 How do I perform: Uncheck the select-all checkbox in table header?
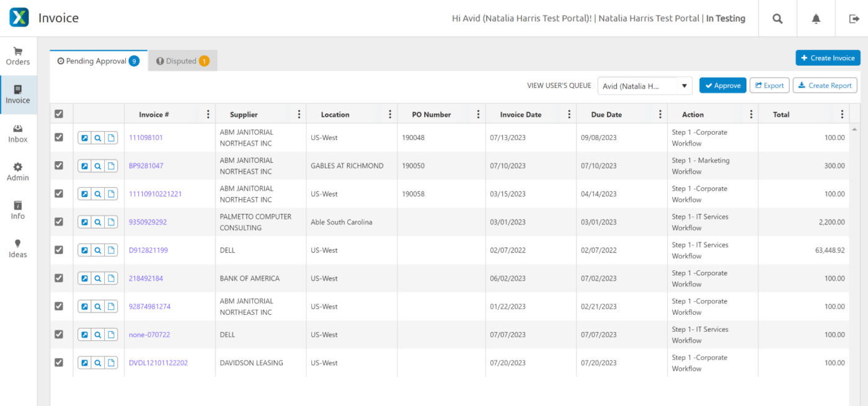tap(59, 114)
